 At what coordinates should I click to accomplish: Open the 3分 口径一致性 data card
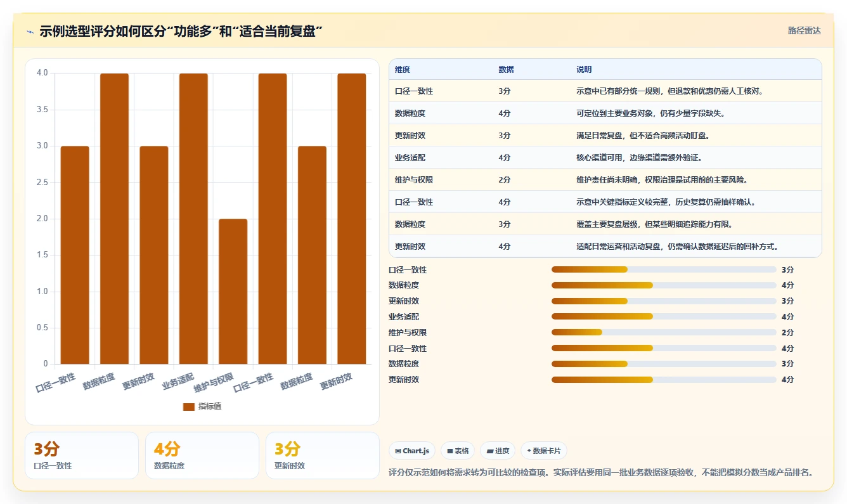82,455
